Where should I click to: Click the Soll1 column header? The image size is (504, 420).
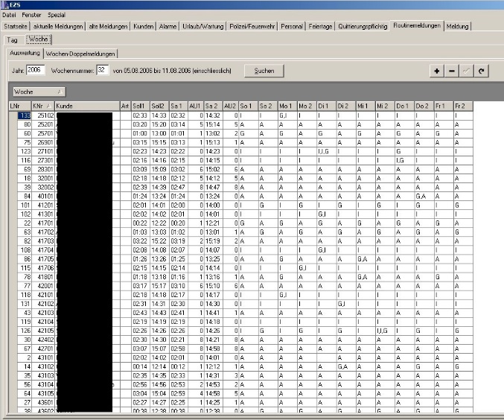(141, 106)
